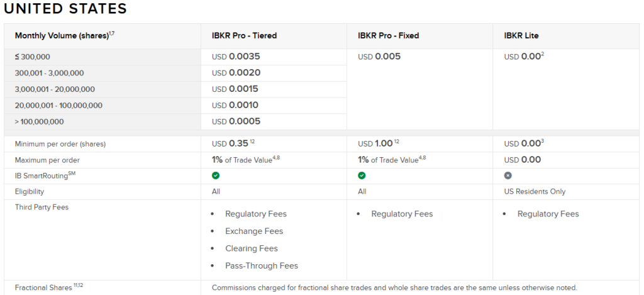
Task: Click Clearing Fees in the Tiered column
Action: click(x=252, y=248)
